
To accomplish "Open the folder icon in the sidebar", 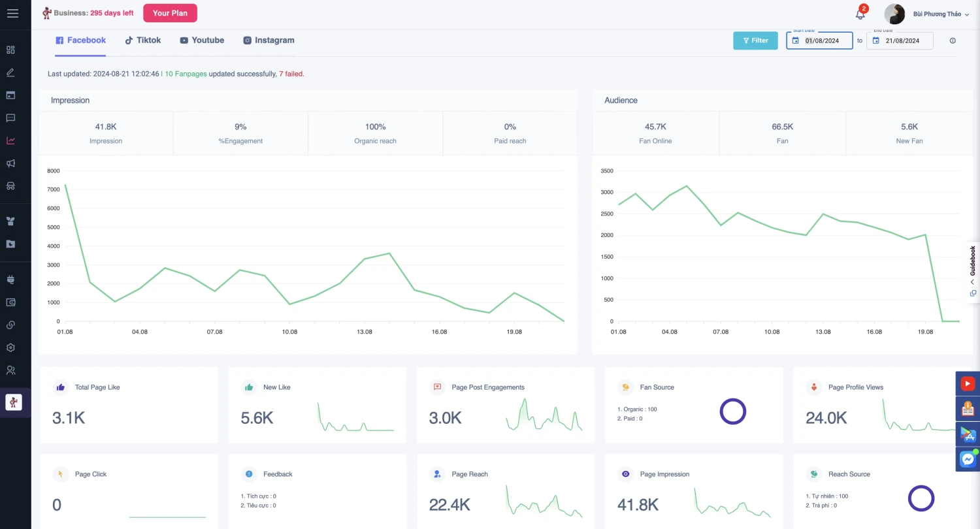I will pyautogui.click(x=10, y=244).
